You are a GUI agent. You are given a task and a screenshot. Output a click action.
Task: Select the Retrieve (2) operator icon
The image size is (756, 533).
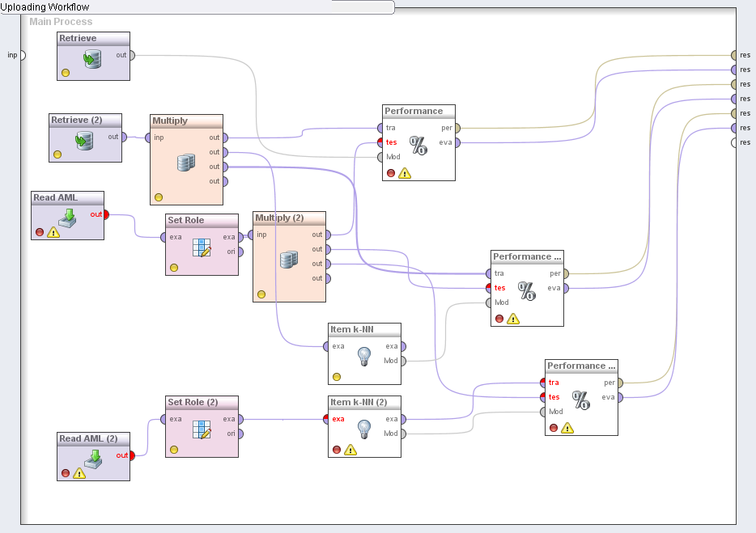coord(84,141)
